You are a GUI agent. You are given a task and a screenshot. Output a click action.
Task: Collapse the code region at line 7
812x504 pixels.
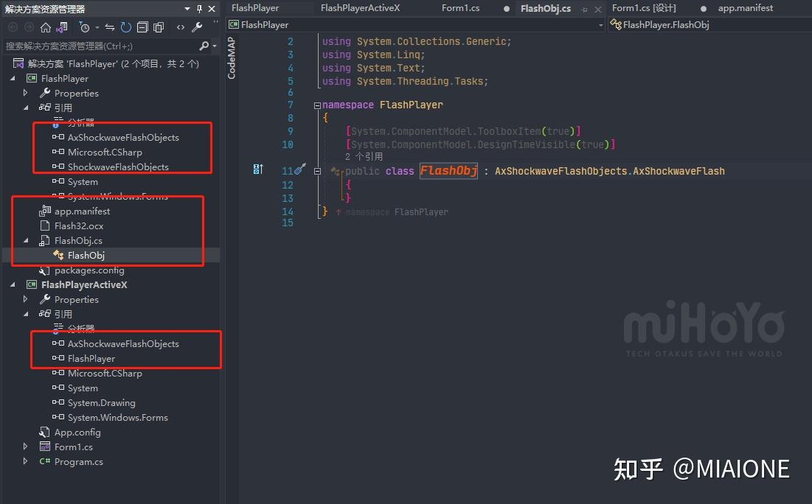tap(316, 105)
